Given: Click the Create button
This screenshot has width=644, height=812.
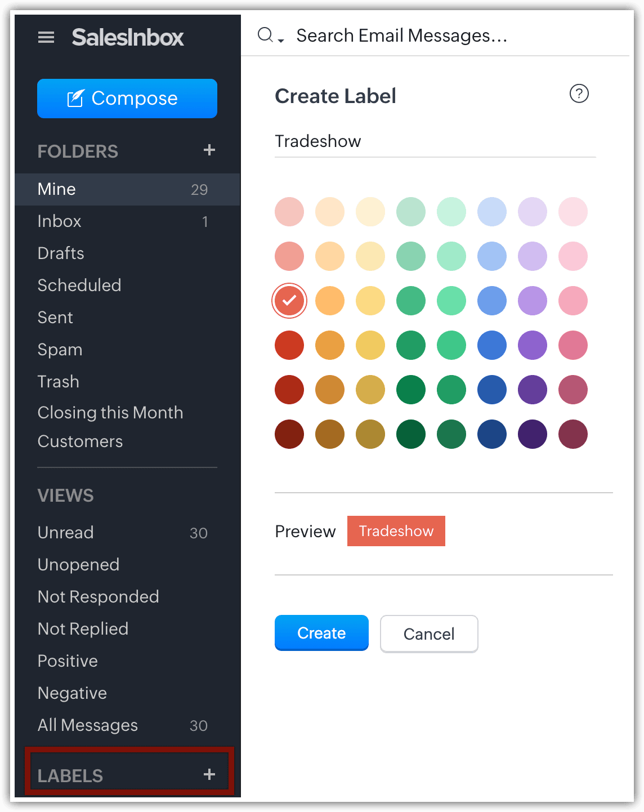Looking at the screenshot, I should pos(321,633).
